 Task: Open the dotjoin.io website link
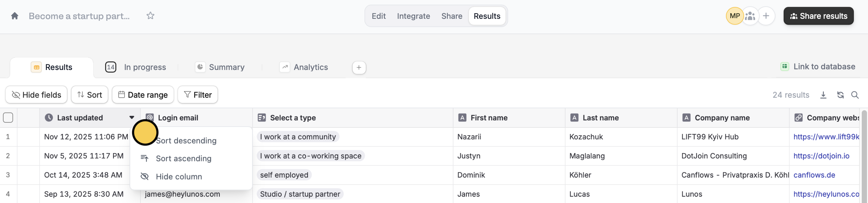point(821,156)
